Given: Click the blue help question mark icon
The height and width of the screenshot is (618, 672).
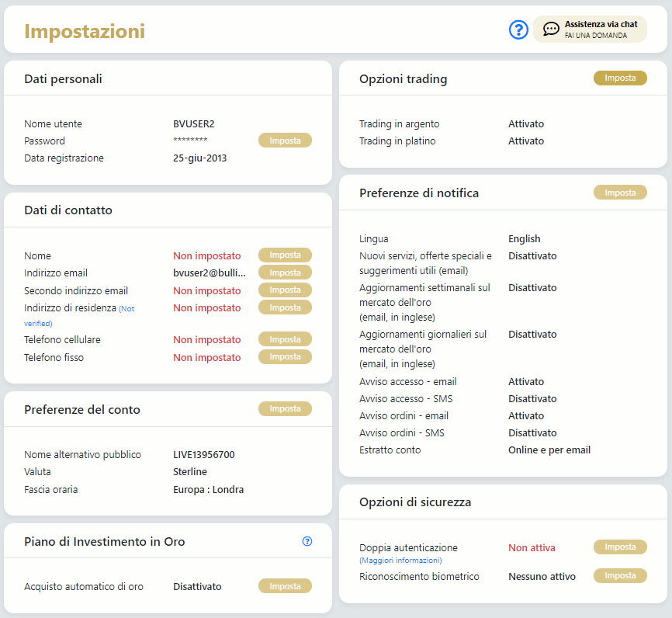Looking at the screenshot, I should point(518,30).
